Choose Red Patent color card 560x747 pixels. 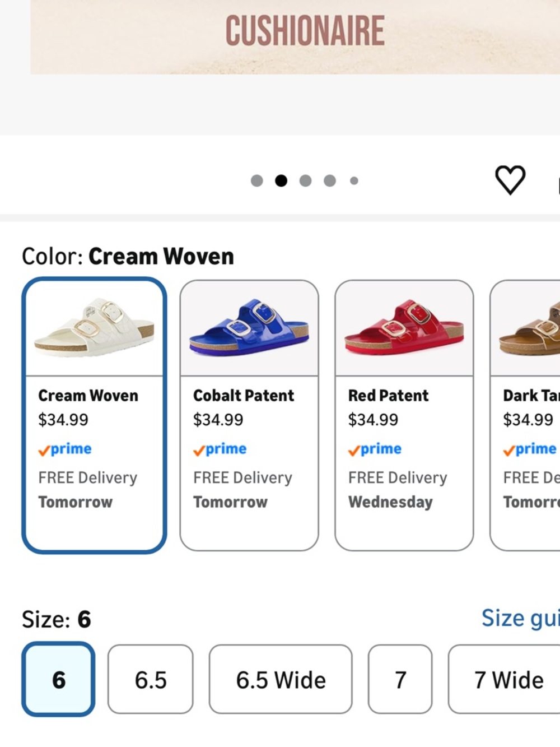[404, 415]
